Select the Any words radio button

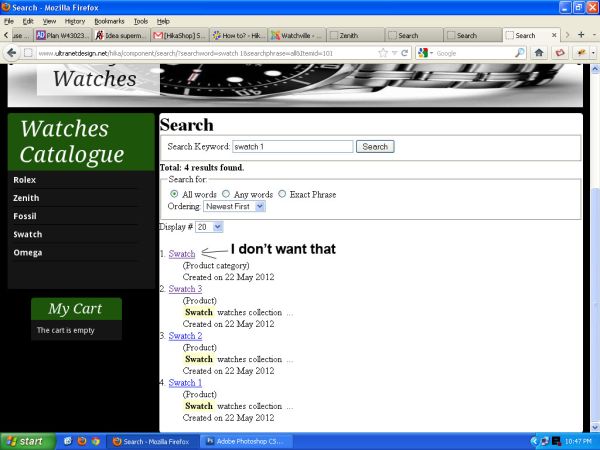pyautogui.click(x=226, y=194)
